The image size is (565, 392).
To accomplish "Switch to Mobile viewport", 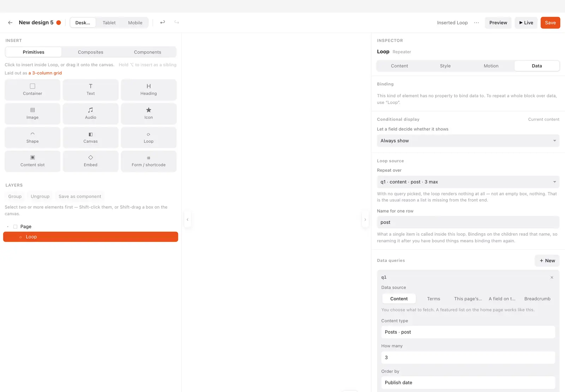I will click(135, 23).
